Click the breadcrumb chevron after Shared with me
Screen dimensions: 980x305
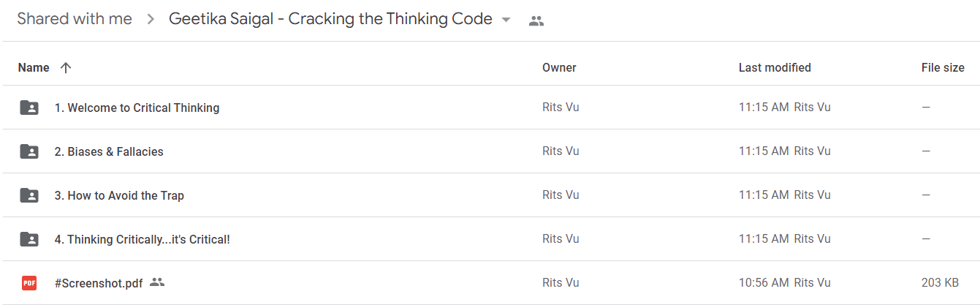click(151, 20)
